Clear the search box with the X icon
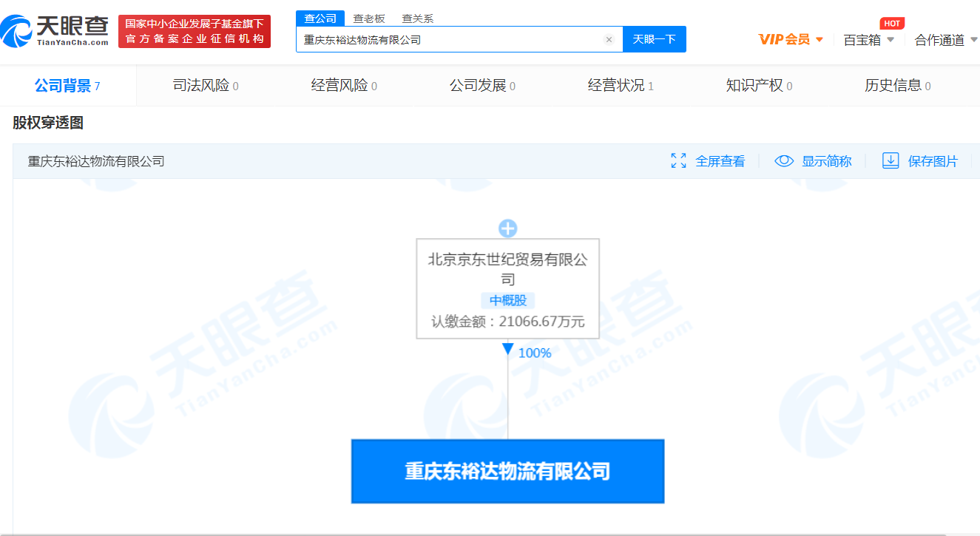This screenshot has width=980, height=536. [609, 40]
